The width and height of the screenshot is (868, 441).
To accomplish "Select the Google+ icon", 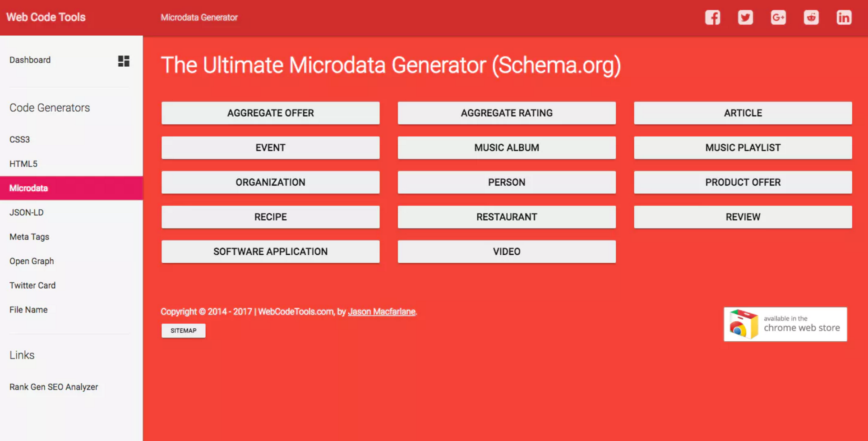I will (778, 17).
